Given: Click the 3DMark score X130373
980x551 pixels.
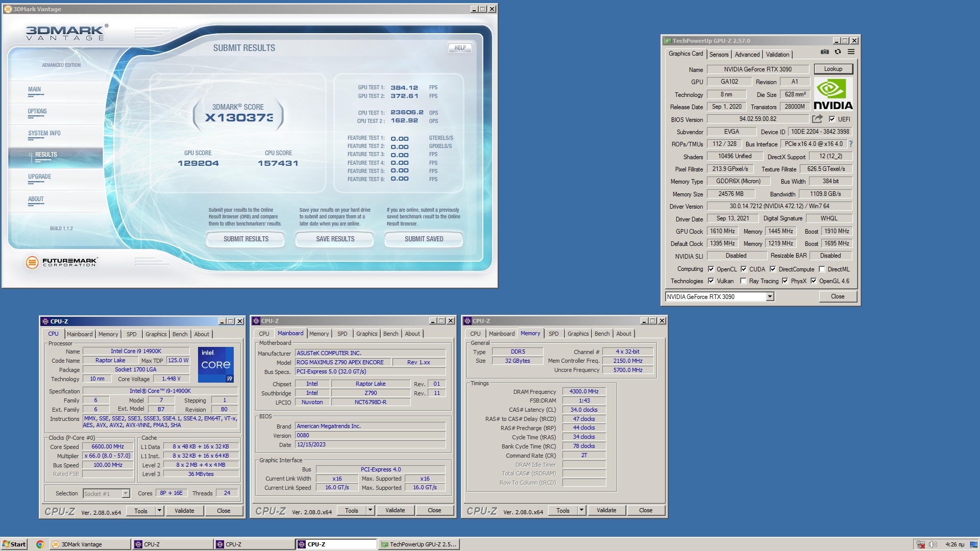Looking at the screenshot, I should tap(239, 118).
